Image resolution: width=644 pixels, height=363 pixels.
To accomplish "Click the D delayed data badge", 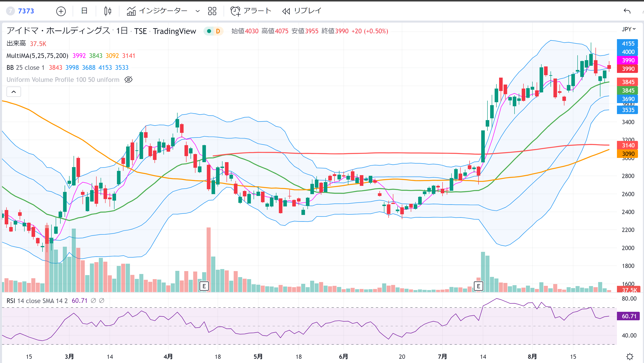I will 218,31.
